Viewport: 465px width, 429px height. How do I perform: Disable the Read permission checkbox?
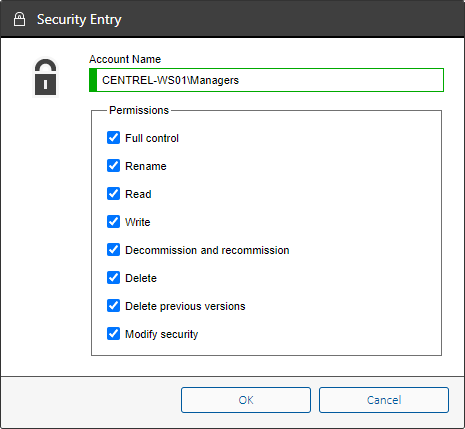(x=113, y=194)
